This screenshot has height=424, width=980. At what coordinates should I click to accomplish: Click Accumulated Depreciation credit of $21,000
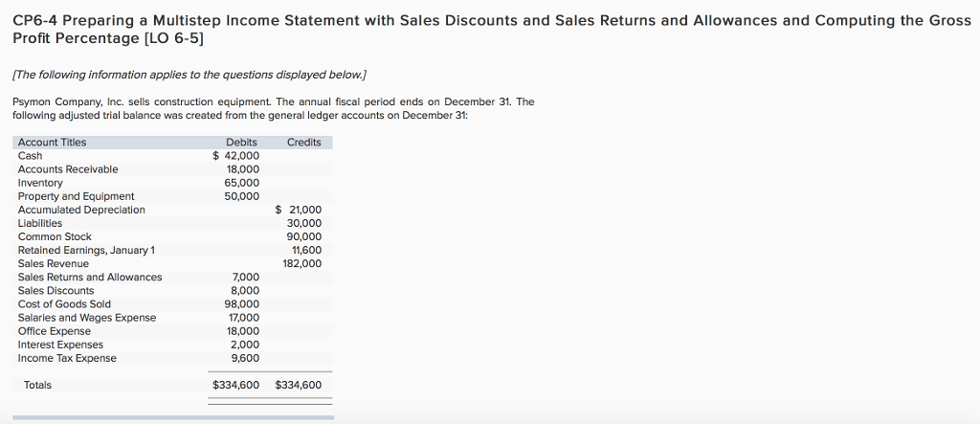(299, 210)
